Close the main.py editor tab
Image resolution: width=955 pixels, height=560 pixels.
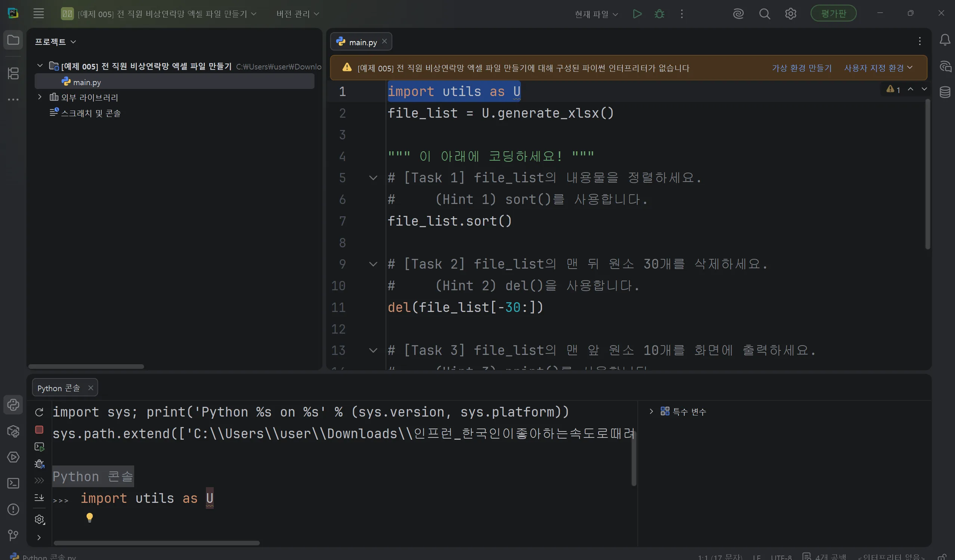(384, 41)
